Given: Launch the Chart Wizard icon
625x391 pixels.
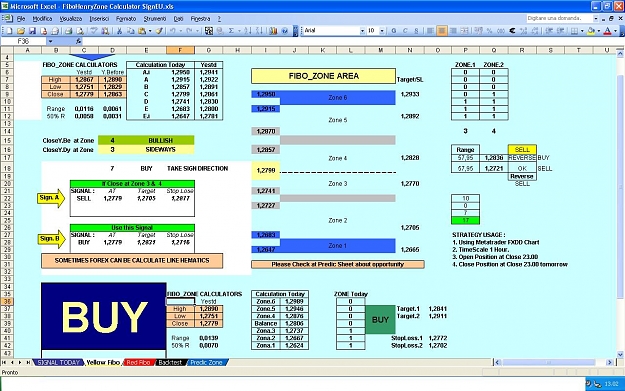Looking at the screenshot, I should coord(273,31).
